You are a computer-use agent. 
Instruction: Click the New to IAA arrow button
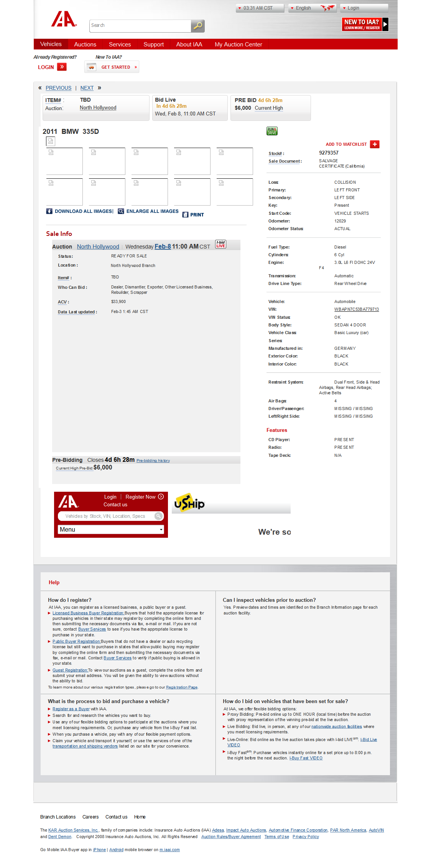point(385,24)
